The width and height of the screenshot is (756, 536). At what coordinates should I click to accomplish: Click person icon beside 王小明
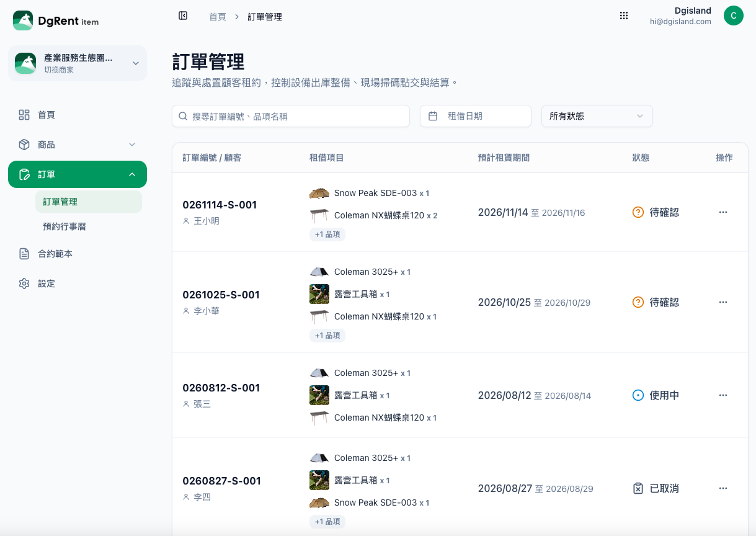pyautogui.click(x=186, y=221)
